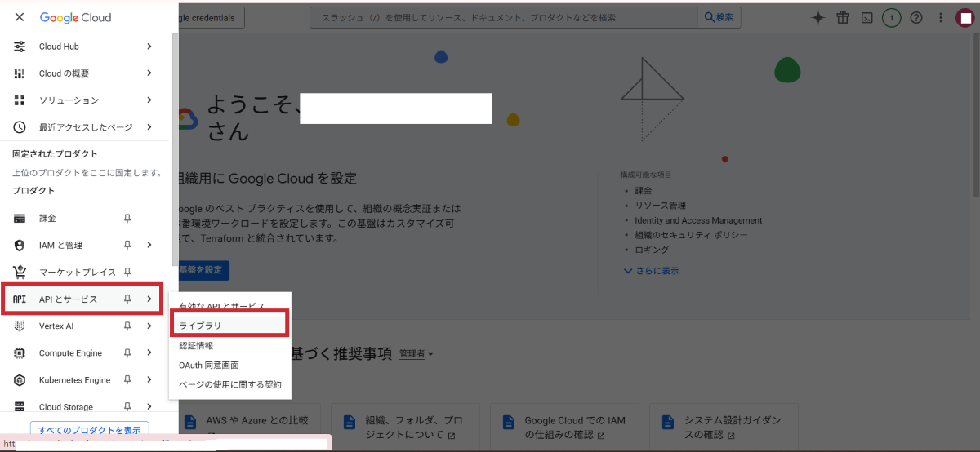Expand 最近アクセスしたページ submenu arrow
The width and height of the screenshot is (980, 452).
(149, 127)
